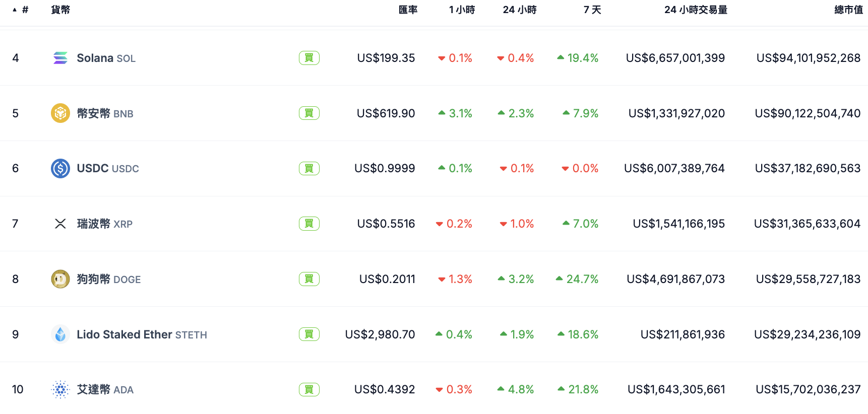Sort table by 匯率 price column
The height and width of the screenshot is (414, 868).
[x=408, y=10]
